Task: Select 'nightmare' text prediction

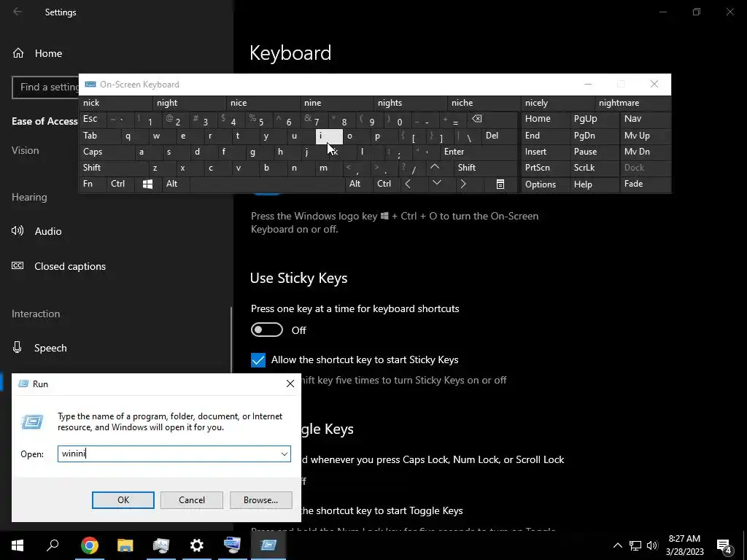Action: 632,103
